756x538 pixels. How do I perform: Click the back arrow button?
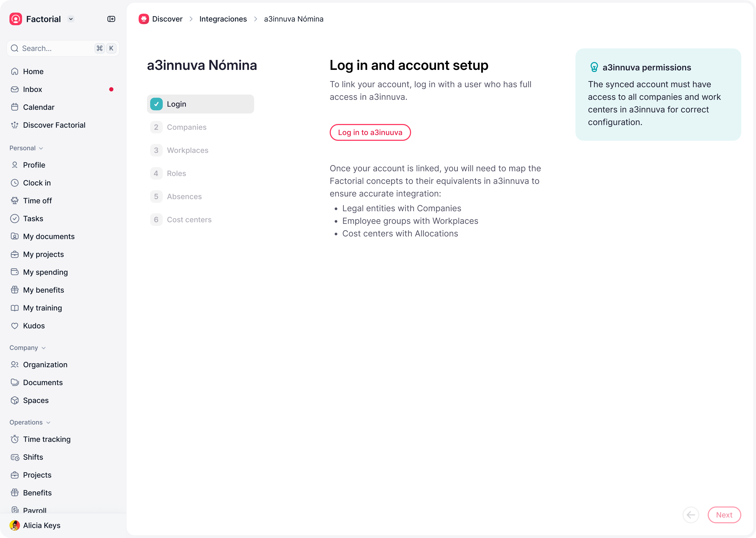(691, 515)
